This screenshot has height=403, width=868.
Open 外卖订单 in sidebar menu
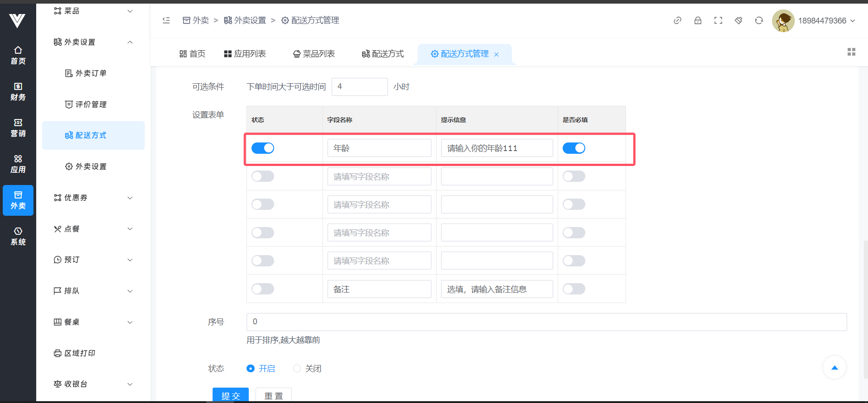point(91,73)
